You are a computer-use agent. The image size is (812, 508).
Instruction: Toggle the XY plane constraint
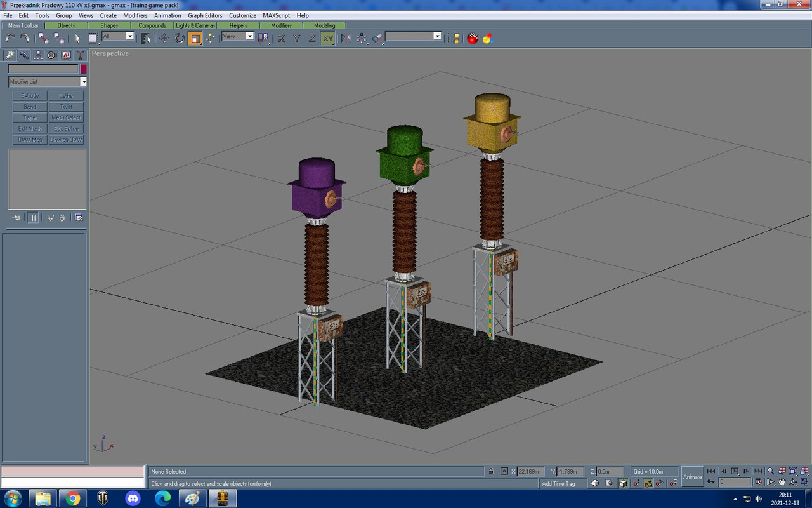tap(327, 39)
